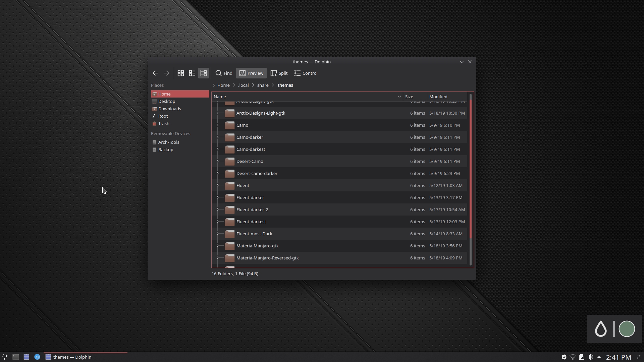Expand the Desert-camo-darker folder

tap(217, 173)
